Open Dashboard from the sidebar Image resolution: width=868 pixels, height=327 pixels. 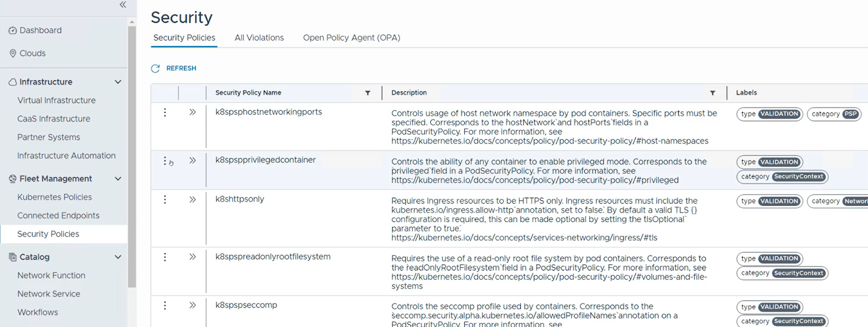point(40,30)
